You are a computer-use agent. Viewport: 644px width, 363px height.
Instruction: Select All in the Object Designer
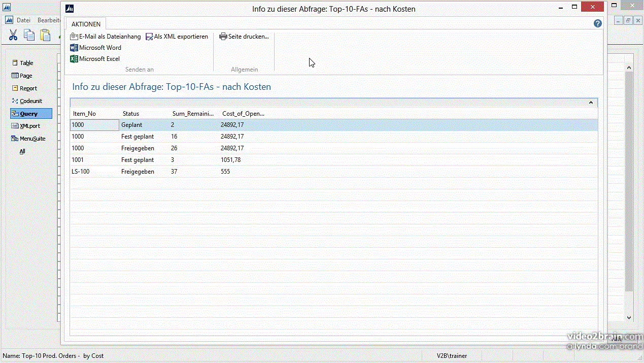tap(22, 151)
